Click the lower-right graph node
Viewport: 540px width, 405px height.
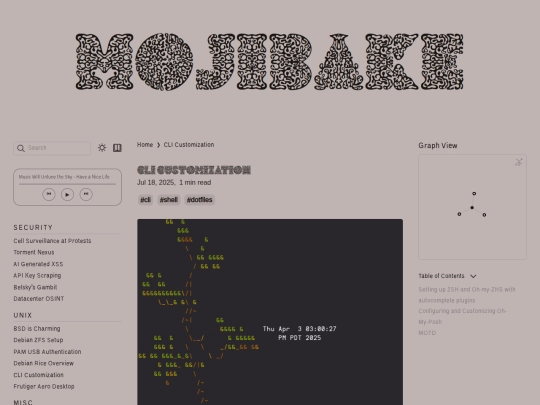click(484, 215)
